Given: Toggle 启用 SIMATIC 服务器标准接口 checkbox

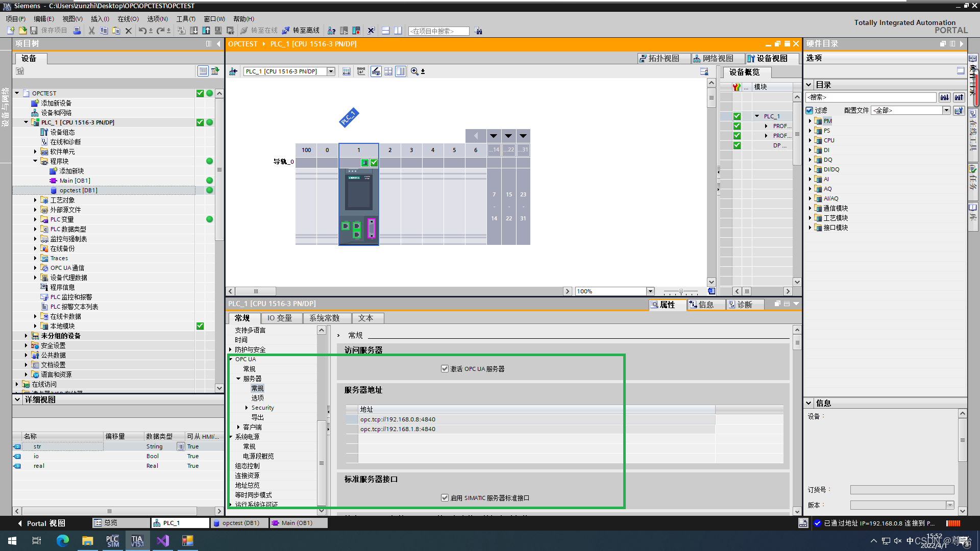Looking at the screenshot, I should tap(445, 498).
